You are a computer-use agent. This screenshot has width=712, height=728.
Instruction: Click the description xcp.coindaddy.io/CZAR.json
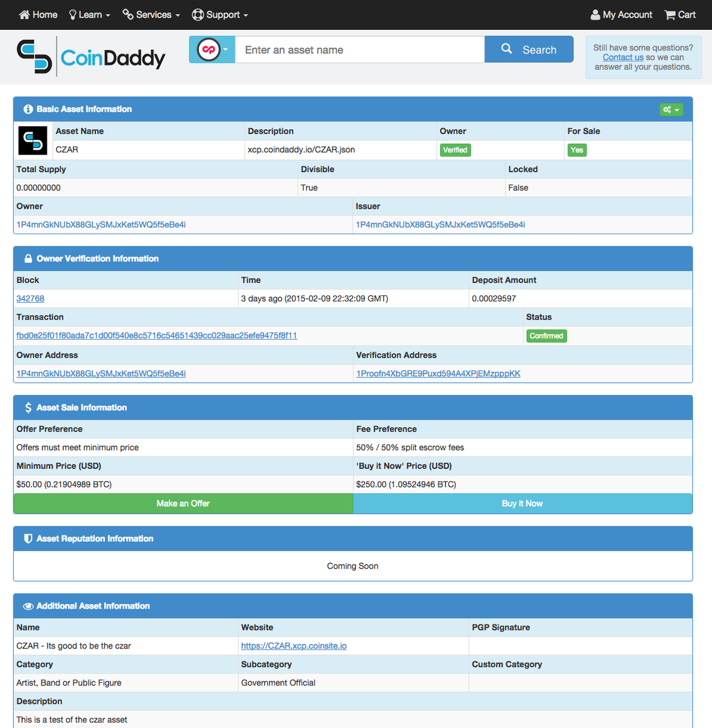[x=301, y=150]
